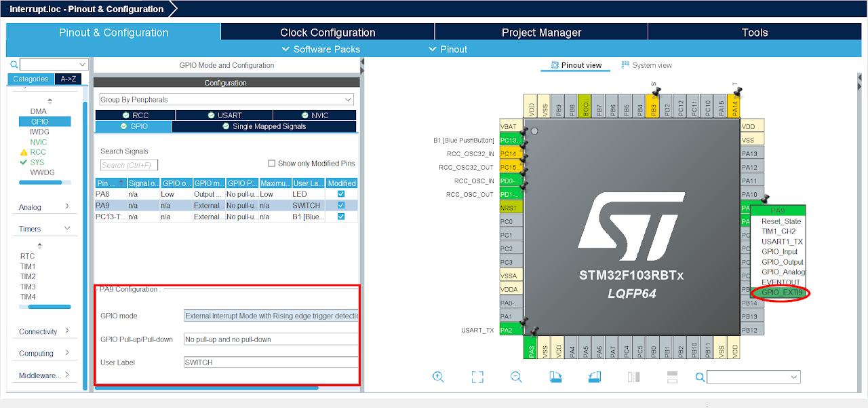The height and width of the screenshot is (408, 868).
Task: Click the left panel vertical scrollbar
Action: pos(85,244)
